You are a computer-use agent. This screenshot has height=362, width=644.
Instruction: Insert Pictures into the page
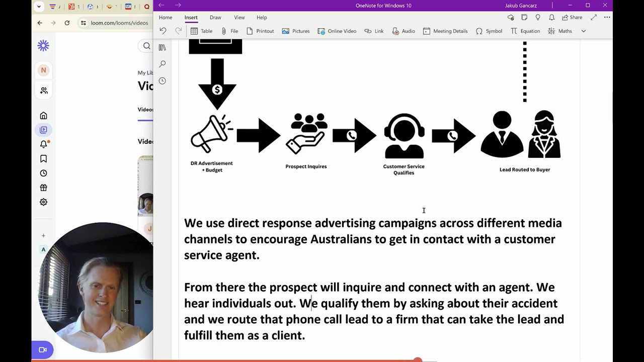pyautogui.click(x=296, y=31)
